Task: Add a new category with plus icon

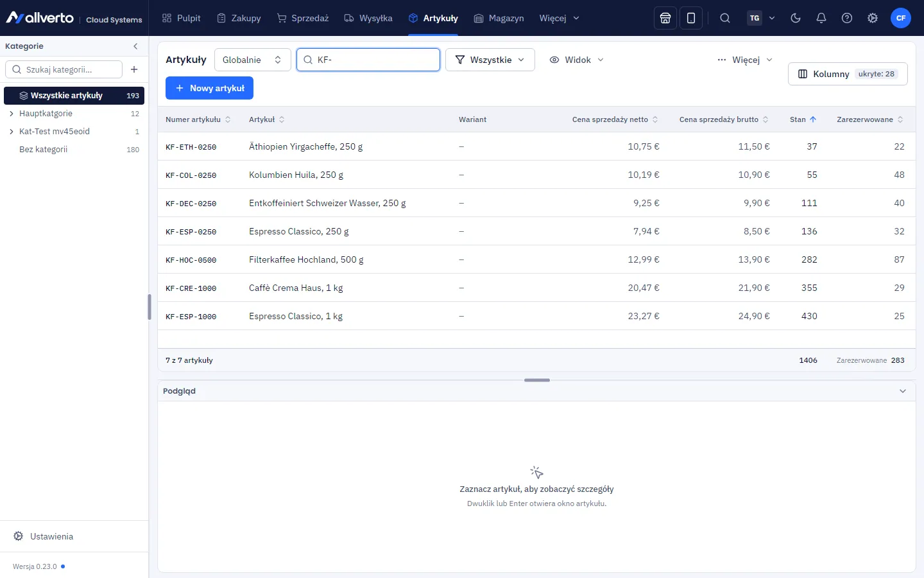Action: pyautogui.click(x=134, y=69)
